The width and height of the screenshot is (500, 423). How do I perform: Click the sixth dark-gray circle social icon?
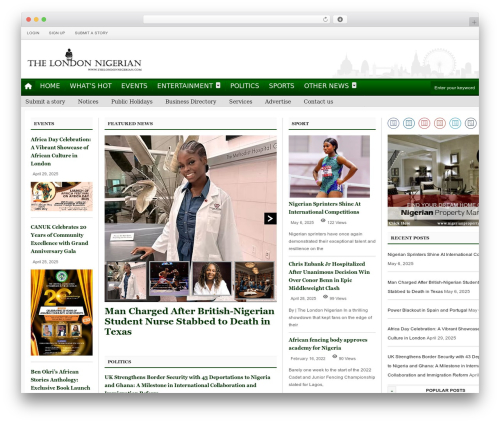471,123
